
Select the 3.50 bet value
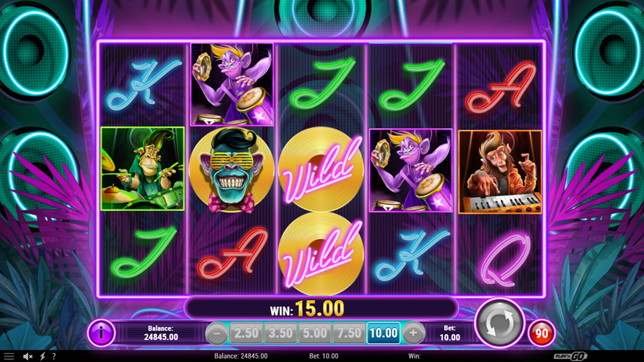pyautogui.click(x=280, y=333)
